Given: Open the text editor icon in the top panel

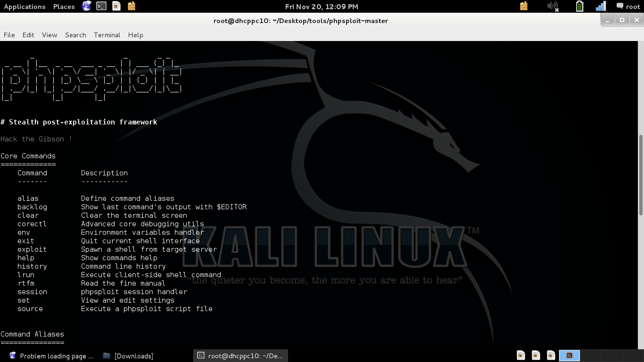Looking at the screenshot, I should pyautogui.click(x=116, y=7).
